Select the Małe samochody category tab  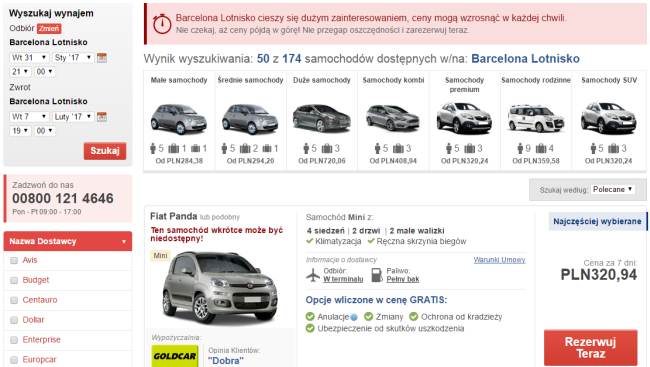point(179,121)
